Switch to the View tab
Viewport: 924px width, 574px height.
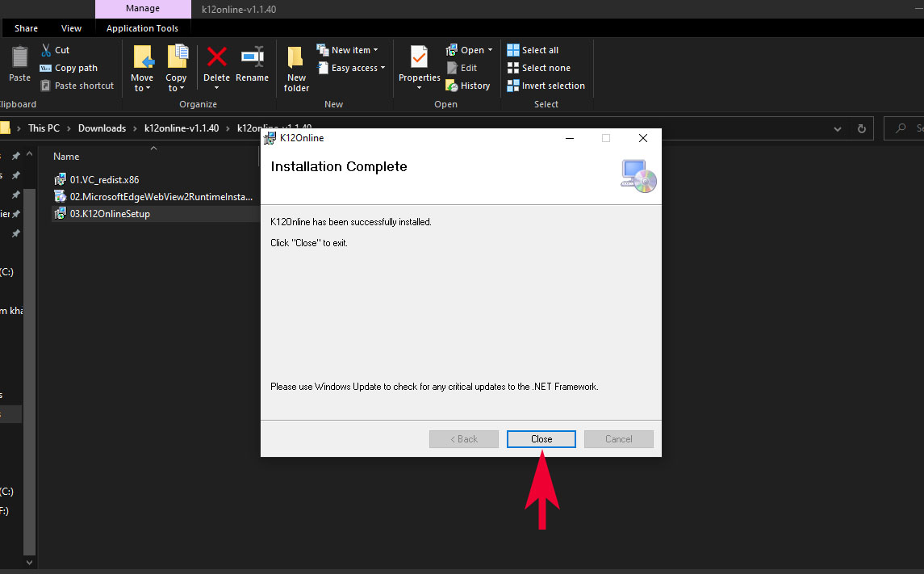71,28
